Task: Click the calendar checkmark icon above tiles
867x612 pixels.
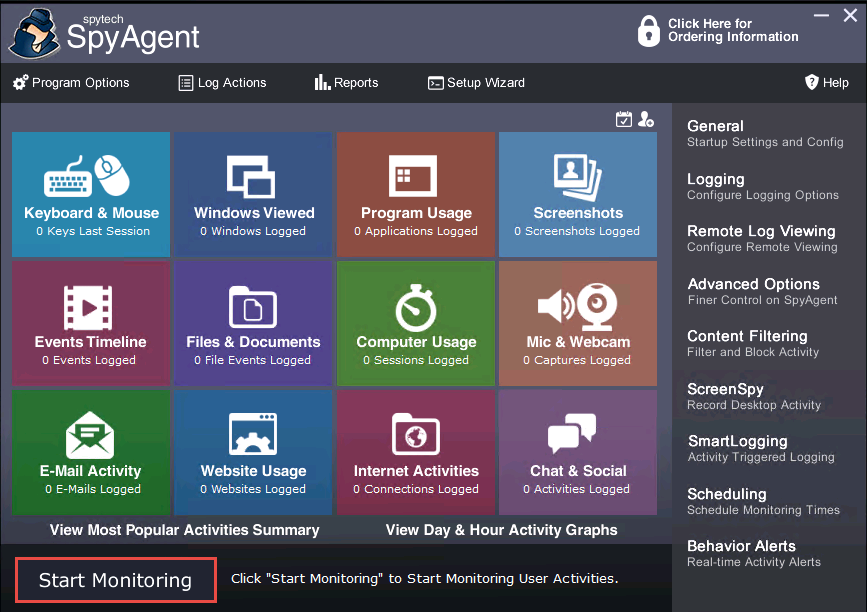Action: pyautogui.click(x=624, y=119)
